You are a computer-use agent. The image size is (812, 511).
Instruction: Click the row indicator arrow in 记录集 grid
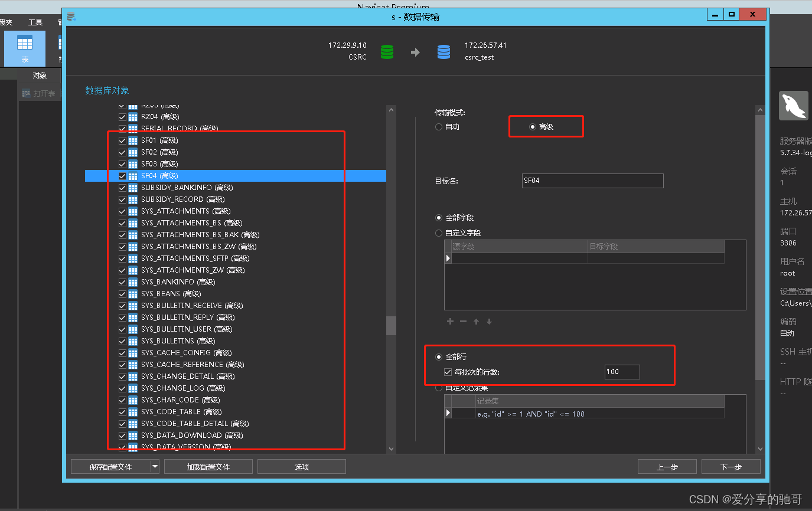coord(448,413)
